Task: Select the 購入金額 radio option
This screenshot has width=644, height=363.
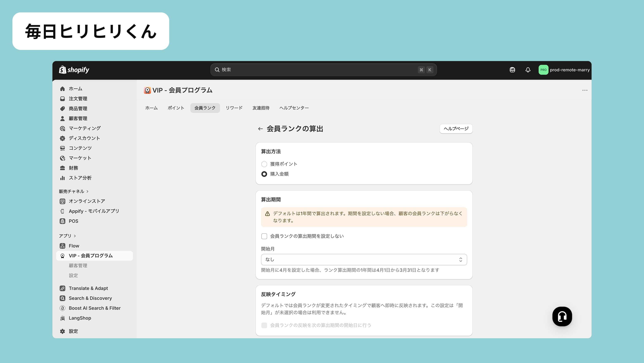Action: tap(264, 174)
